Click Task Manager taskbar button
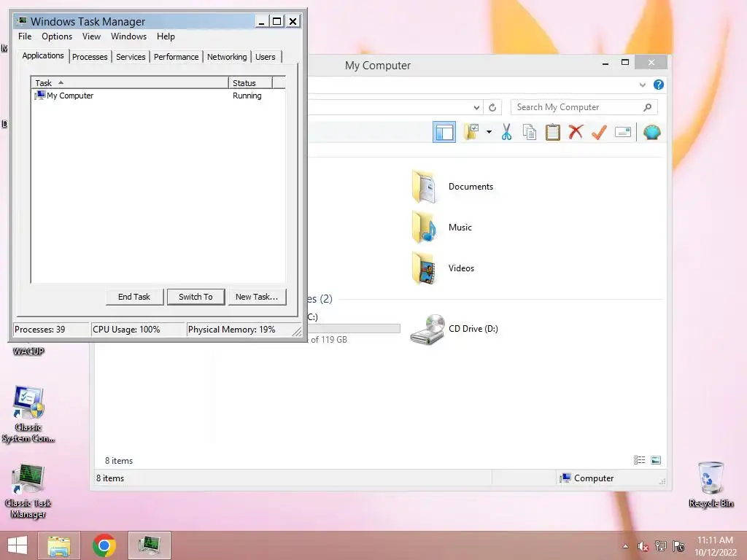The width and height of the screenshot is (747, 560). click(x=150, y=545)
